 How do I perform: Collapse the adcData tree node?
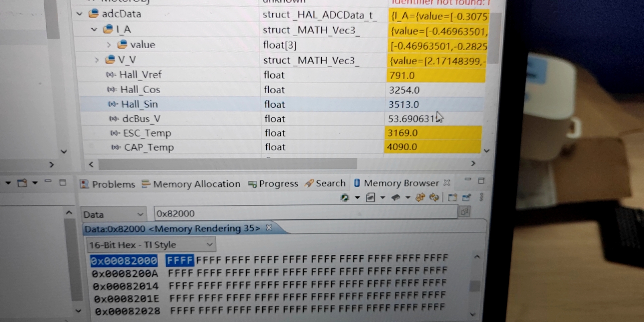[79, 14]
